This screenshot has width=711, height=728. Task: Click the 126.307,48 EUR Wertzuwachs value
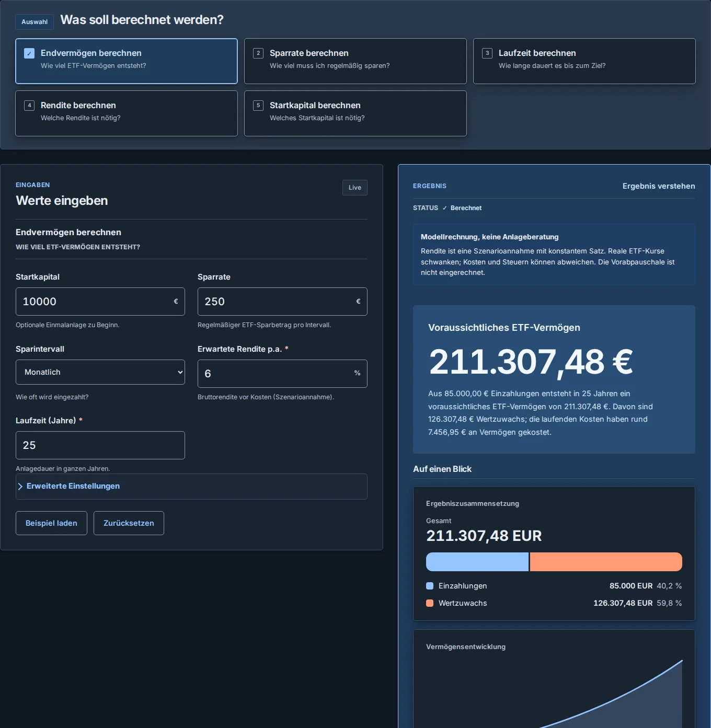pyautogui.click(x=623, y=603)
